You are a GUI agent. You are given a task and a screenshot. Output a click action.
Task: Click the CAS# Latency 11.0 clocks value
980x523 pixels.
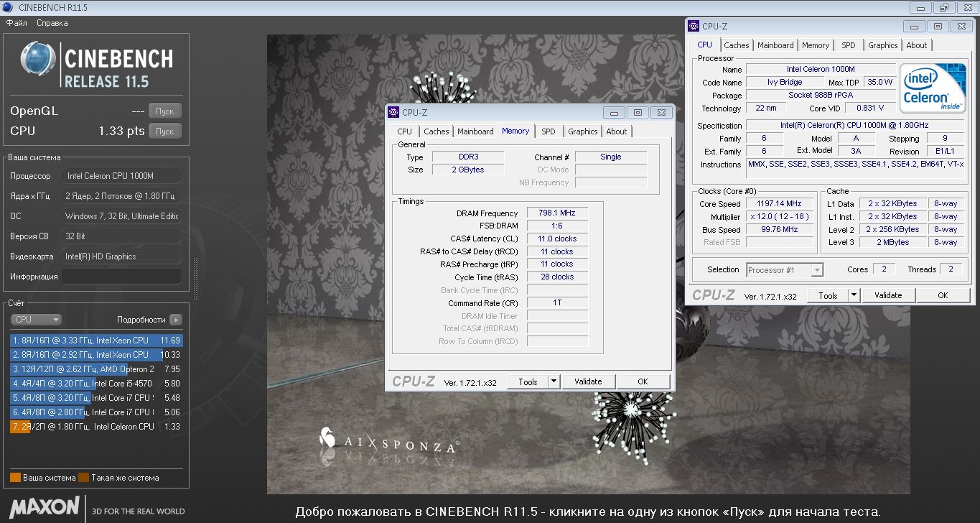[x=557, y=239]
